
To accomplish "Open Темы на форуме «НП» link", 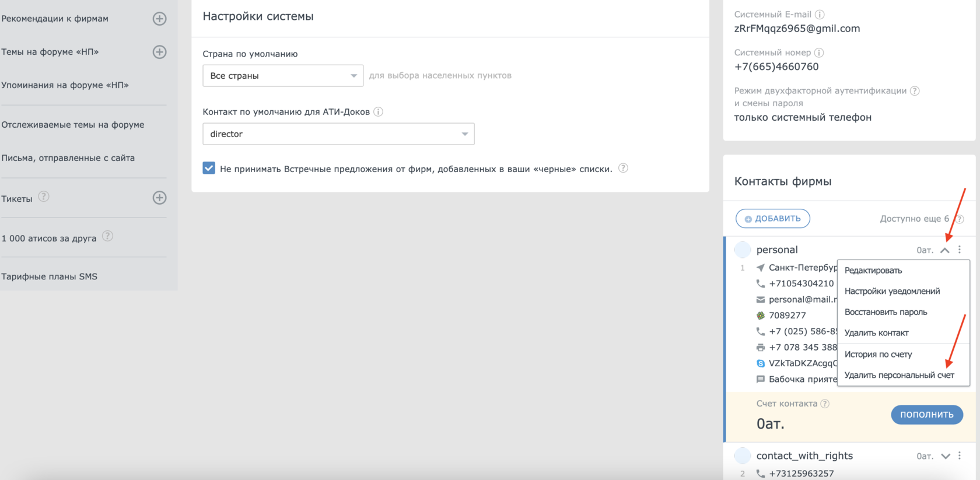I will [x=50, y=52].
